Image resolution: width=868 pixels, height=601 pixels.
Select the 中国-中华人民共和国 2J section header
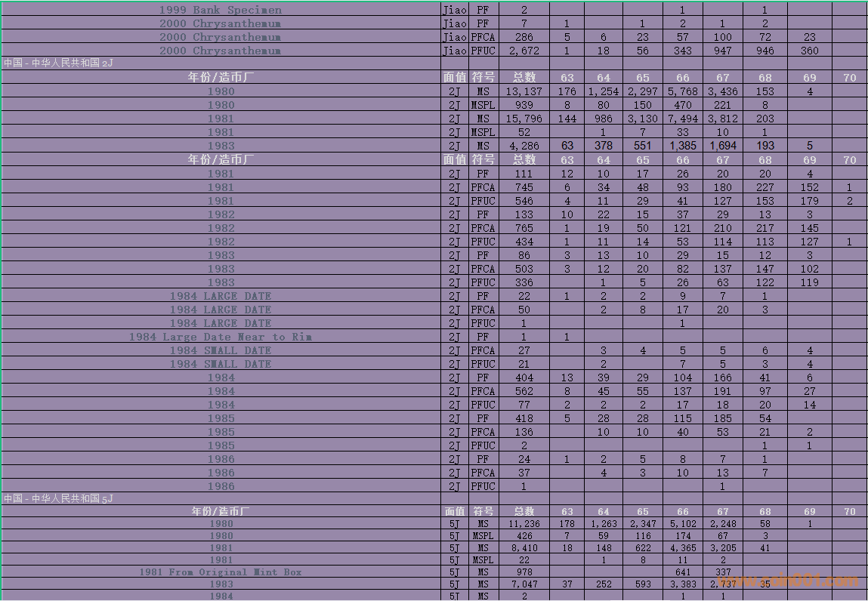coord(59,63)
